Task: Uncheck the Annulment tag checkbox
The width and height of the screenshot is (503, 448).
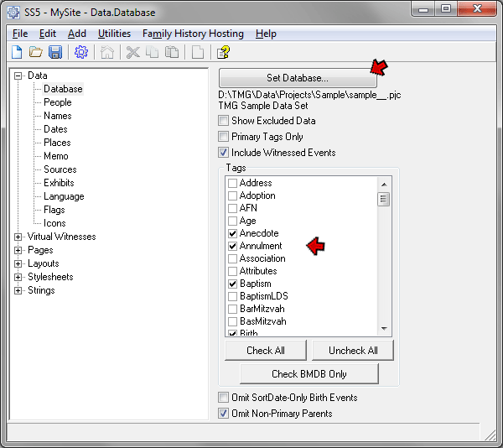Action: [232, 246]
